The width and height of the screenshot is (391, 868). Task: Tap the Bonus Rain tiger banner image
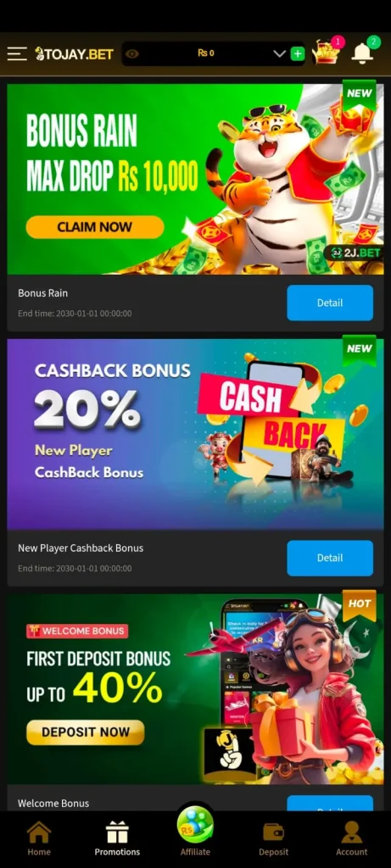point(195,179)
